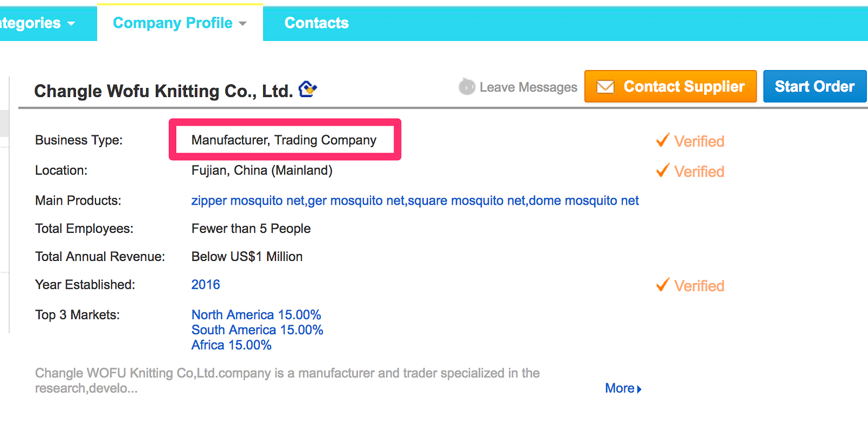Open the dome mosquito net link
868x426 pixels.
tap(584, 201)
